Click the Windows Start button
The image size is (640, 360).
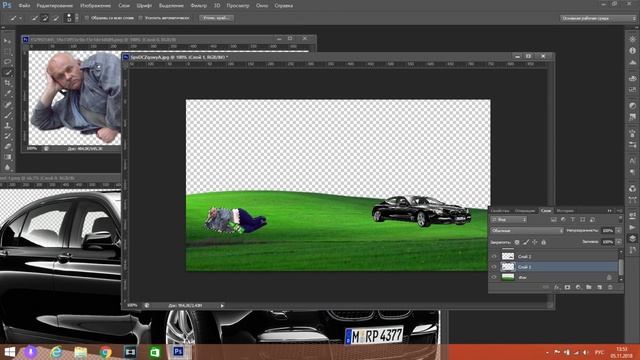pyautogui.click(x=9, y=351)
